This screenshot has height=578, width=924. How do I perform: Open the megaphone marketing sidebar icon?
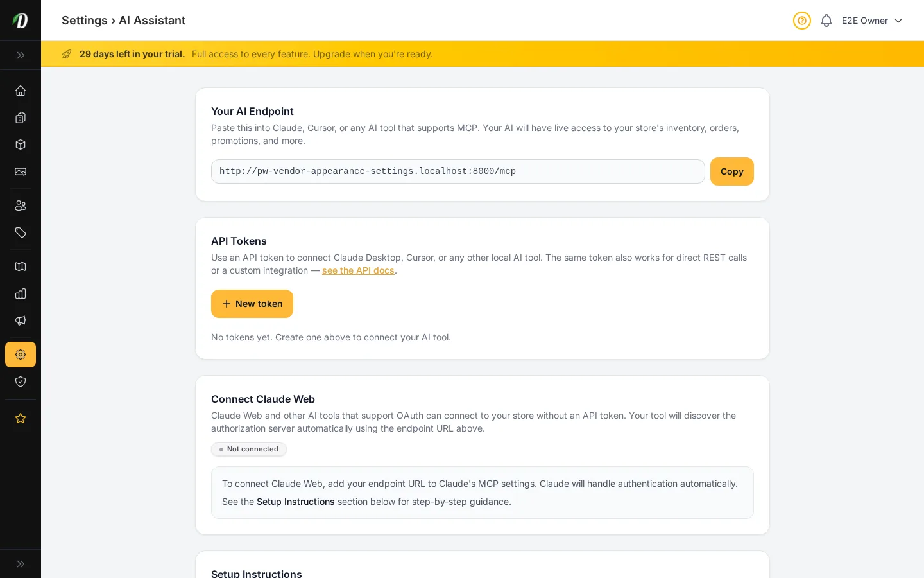[x=21, y=320]
